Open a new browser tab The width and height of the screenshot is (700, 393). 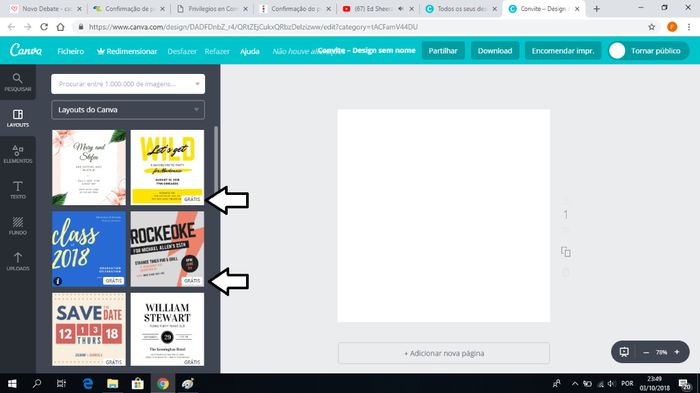click(596, 8)
